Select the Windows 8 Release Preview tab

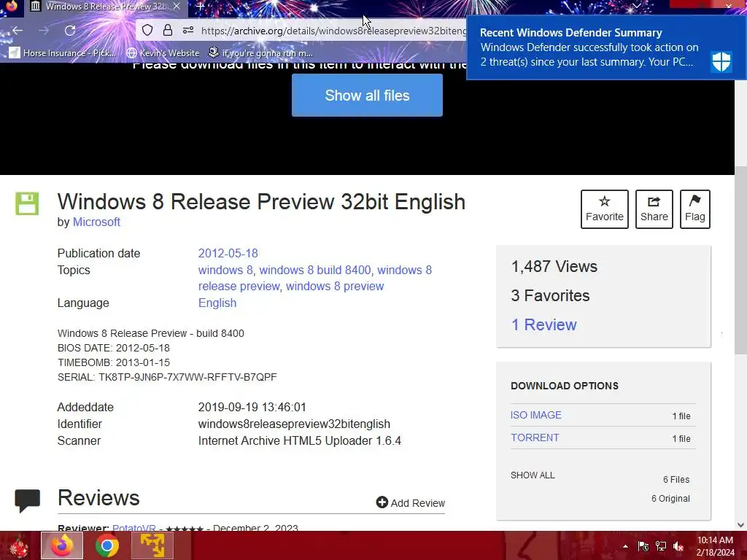[x=105, y=6]
